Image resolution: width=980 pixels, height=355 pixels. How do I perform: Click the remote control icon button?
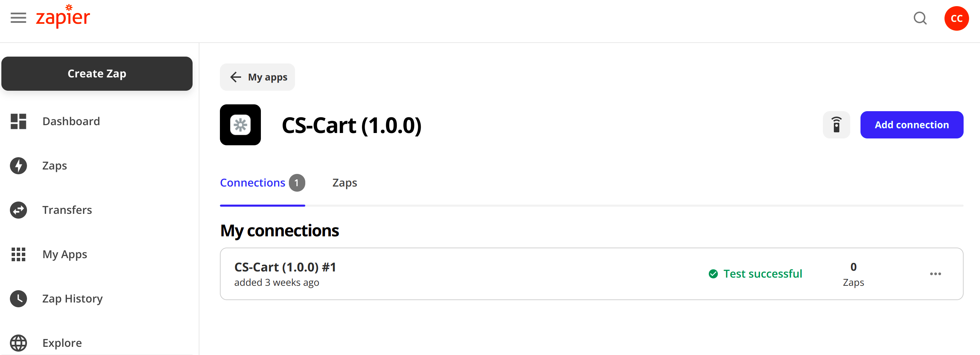(x=836, y=125)
